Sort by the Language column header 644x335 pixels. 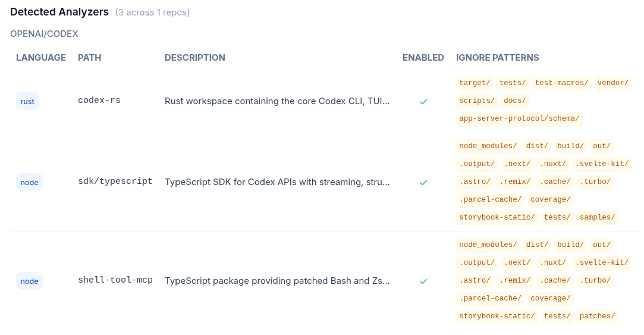[41, 58]
